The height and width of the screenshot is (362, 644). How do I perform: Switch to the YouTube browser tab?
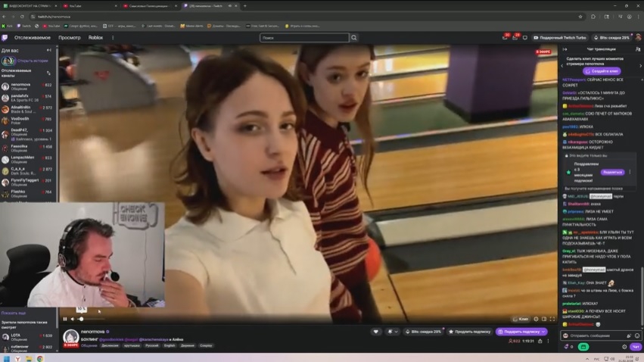click(89, 6)
